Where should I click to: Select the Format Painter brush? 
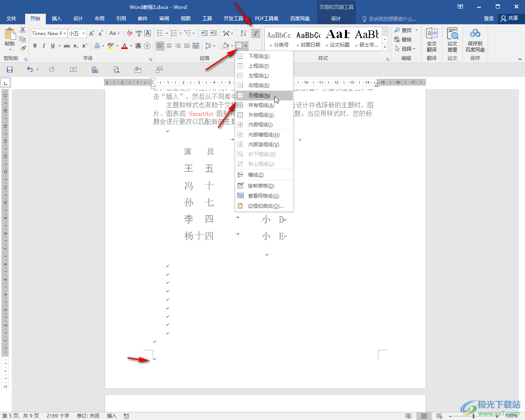[x=23, y=48]
